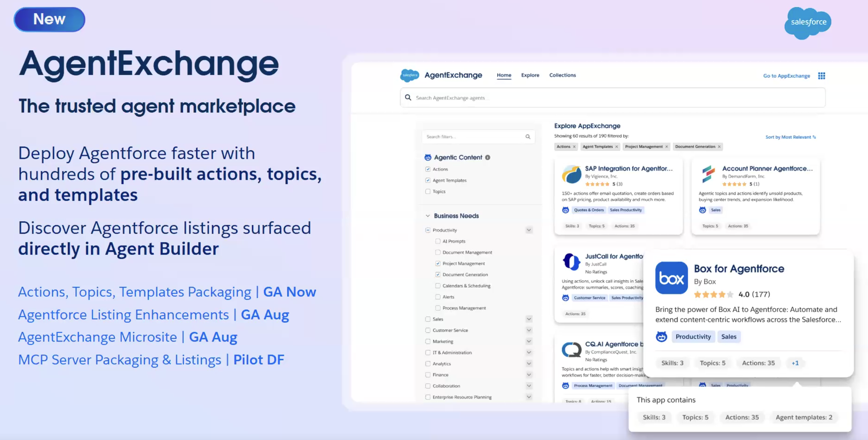Image resolution: width=868 pixels, height=440 pixels.
Task: Click the +1 chip on Box card
Action: click(795, 363)
